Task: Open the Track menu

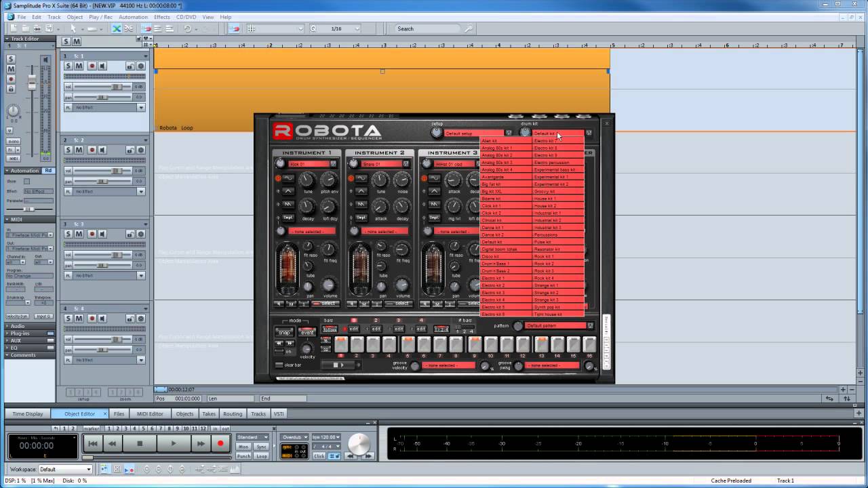Action: [54, 17]
